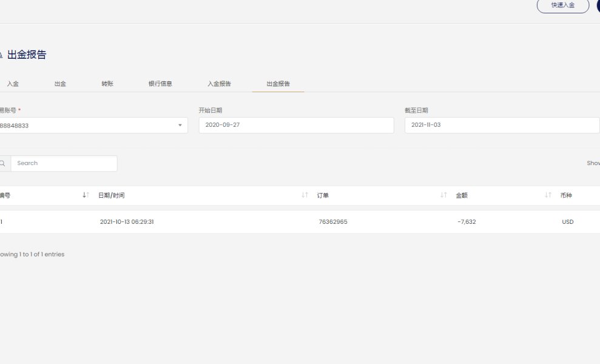Click the sort arrows on 编号 column

(86, 195)
